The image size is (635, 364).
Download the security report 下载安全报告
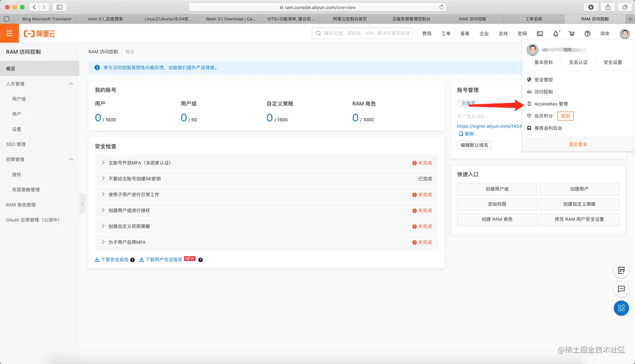click(112, 260)
